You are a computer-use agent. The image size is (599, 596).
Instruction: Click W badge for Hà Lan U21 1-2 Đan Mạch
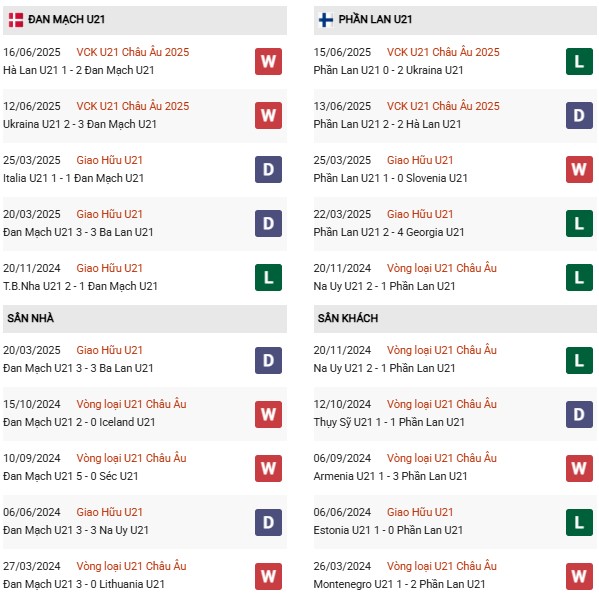coord(269,62)
